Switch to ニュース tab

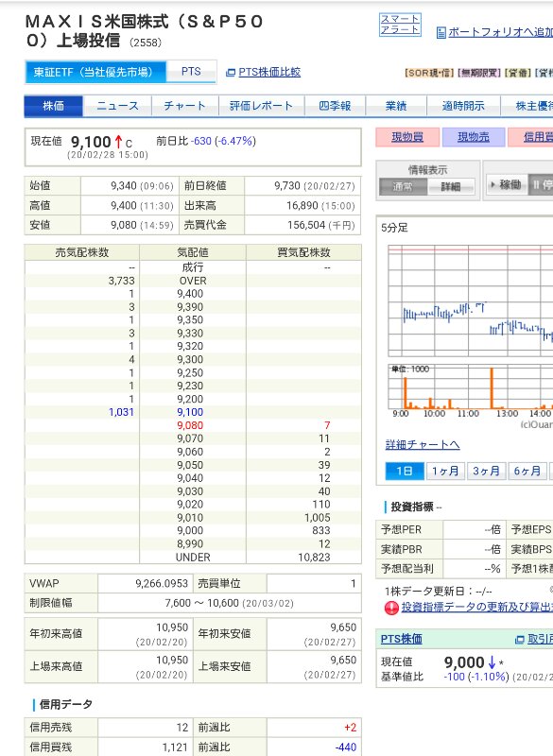[117, 106]
